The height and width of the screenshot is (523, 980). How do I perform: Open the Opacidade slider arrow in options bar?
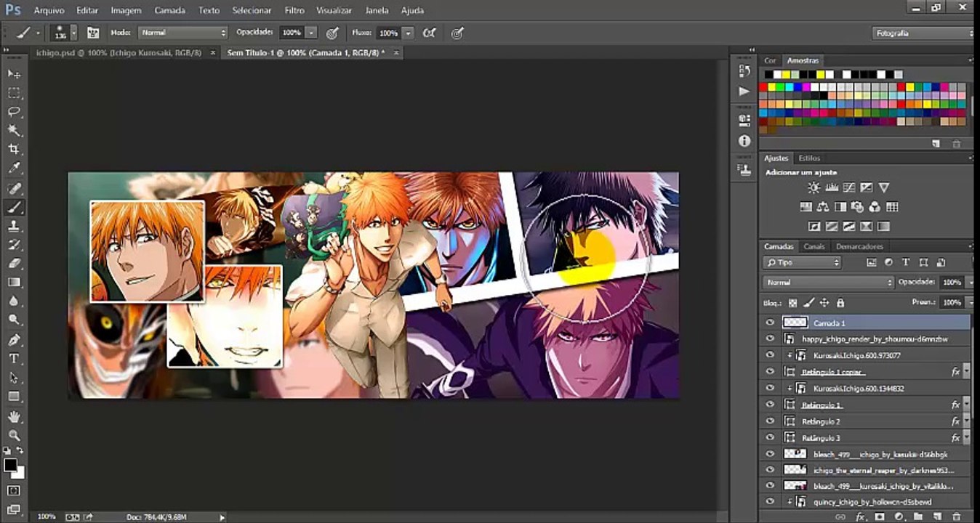pyautogui.click(x=311, y=33)
